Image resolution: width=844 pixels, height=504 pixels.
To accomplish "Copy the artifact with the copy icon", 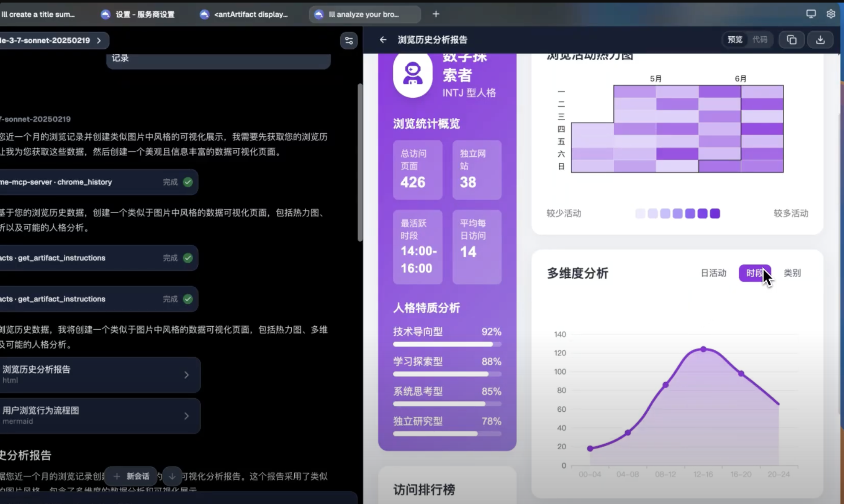I will click(791, 40).
